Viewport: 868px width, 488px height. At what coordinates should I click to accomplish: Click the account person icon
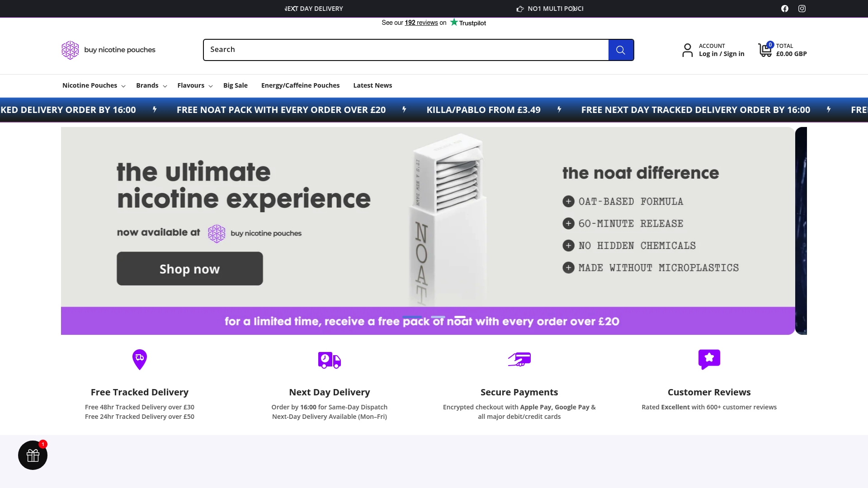pyautogui.click(x=688, y=50)
